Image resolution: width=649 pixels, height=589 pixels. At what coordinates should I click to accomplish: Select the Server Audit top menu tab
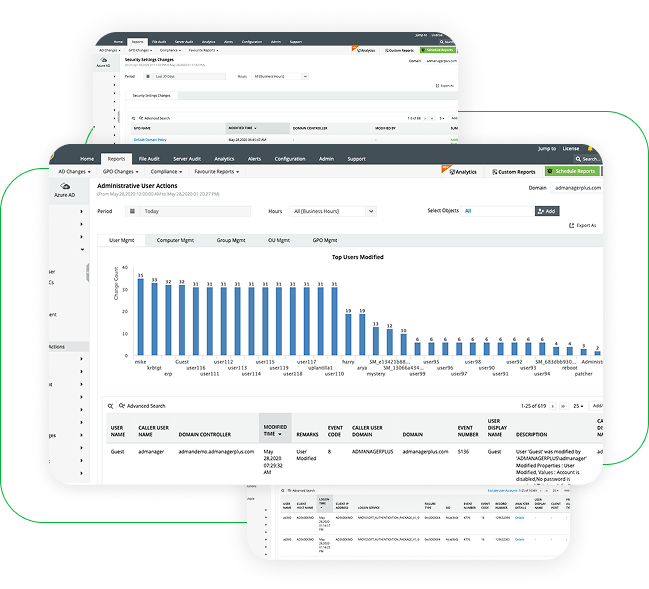(186, 159)
